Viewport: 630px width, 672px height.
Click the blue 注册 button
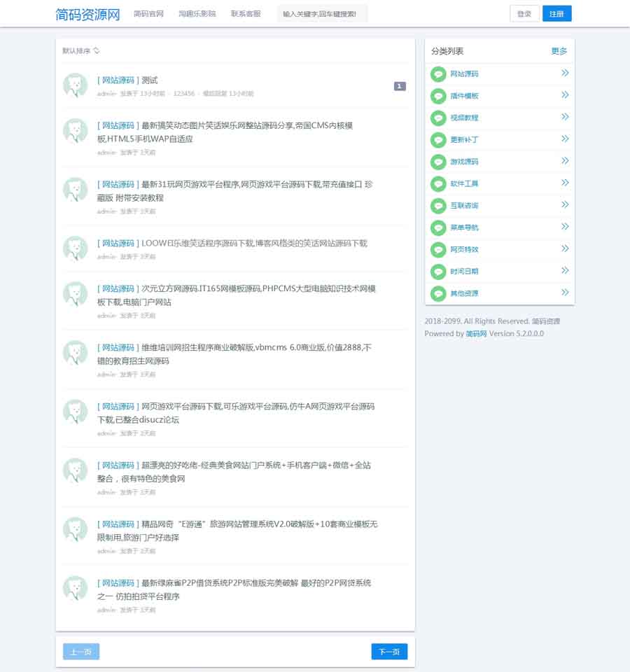click(556, 14)
